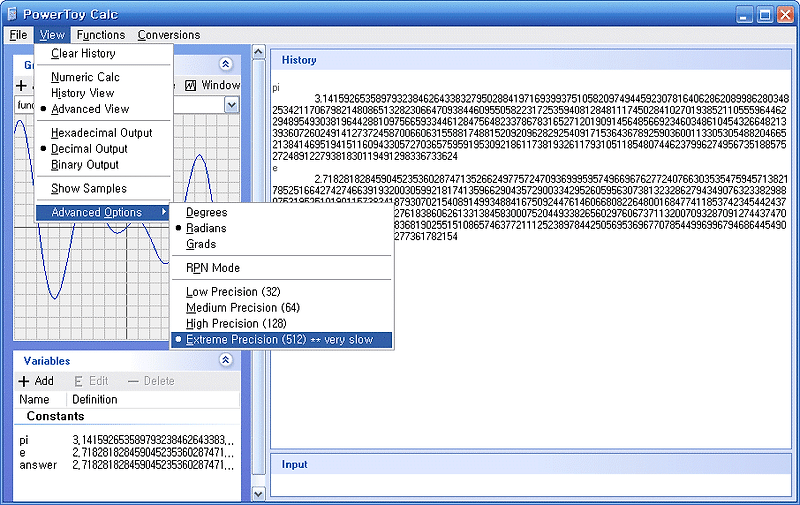Choose Clear History from View menu
The height and width of the screenshot is (505, 800).
[x=104, y=53]
